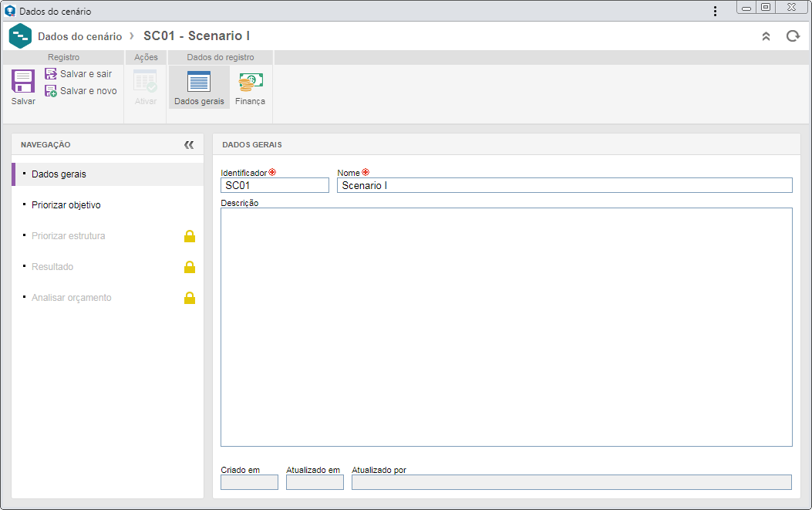The image size is (812, 510).
Task: Click the Atualizado por field
Action: 571,482
